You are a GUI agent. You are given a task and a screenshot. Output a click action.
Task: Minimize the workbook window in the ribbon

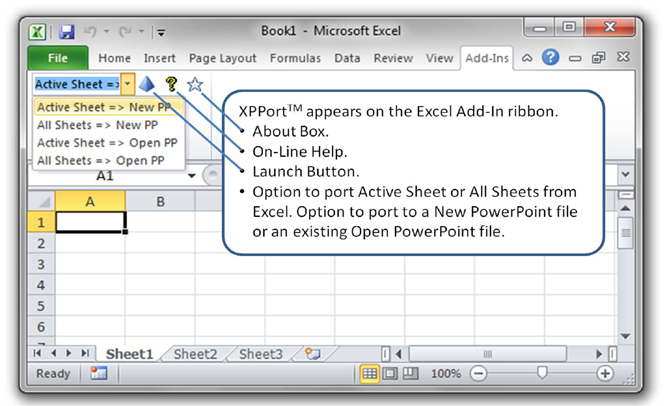tap(575, 58)
